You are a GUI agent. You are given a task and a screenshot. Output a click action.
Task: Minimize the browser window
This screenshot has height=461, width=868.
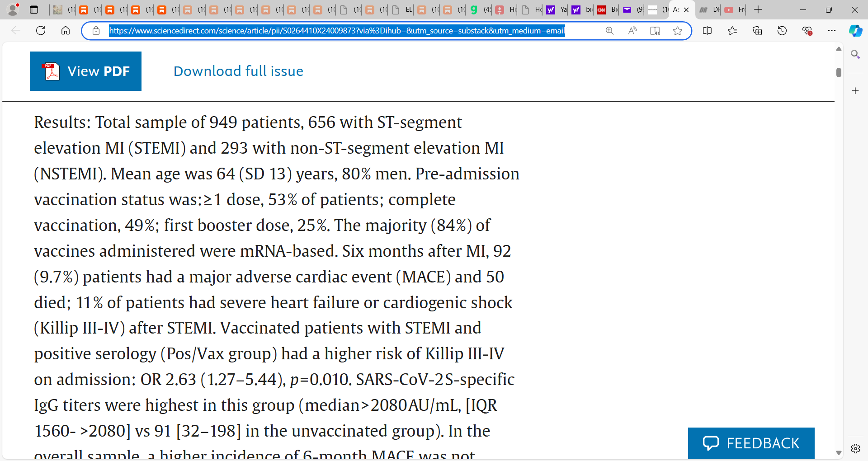pos(803,9)
